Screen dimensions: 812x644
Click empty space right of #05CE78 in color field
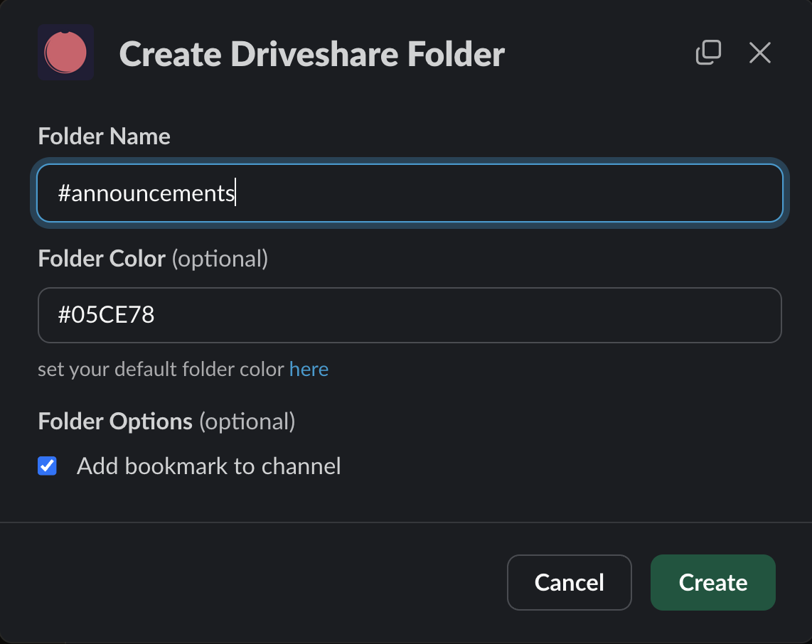pos(498,315)
